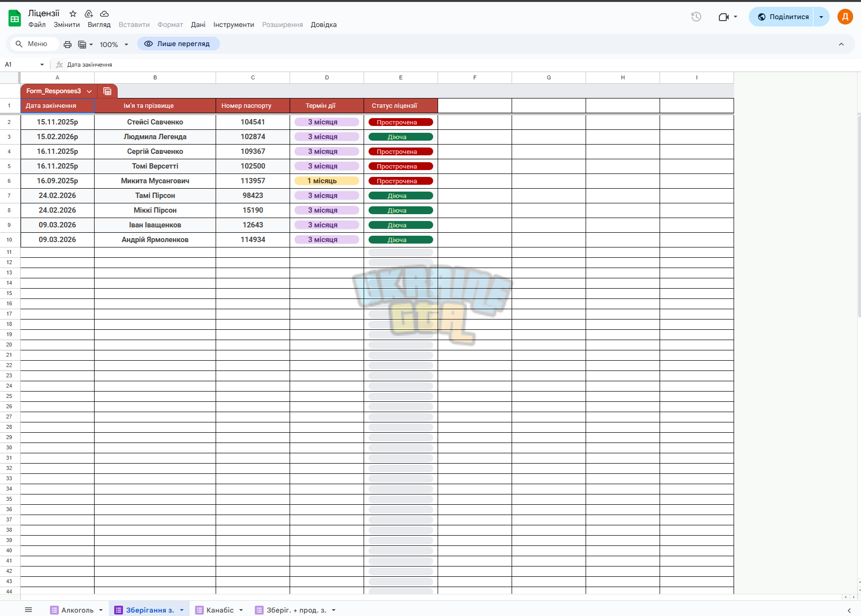
Task: Open the zoom 100% dropdown
Action: click(x=114, y=45)
